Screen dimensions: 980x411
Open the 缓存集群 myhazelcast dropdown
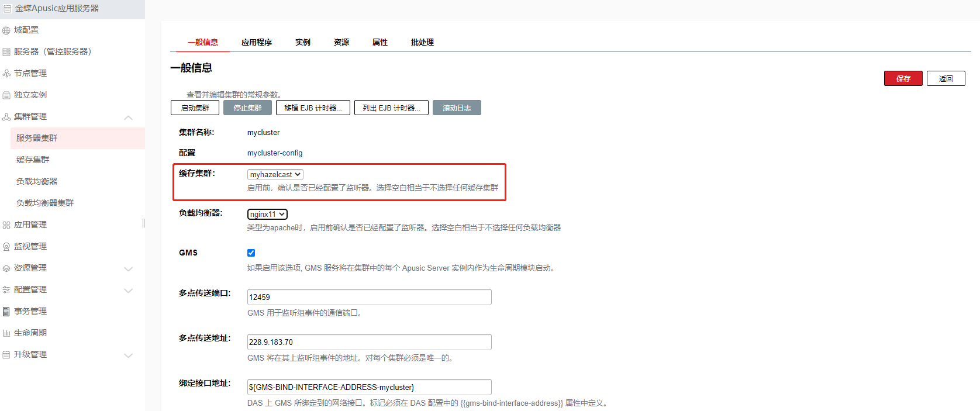coord(275,175)
